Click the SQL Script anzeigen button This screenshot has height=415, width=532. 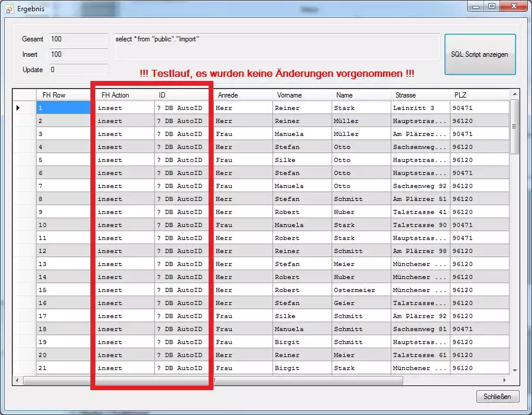[479, 54]
